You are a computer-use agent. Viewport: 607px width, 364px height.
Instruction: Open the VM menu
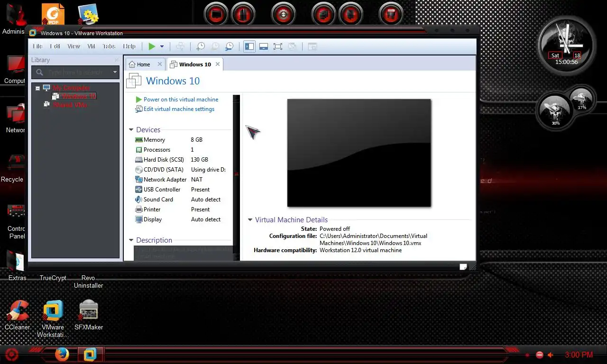pos(92,46)
